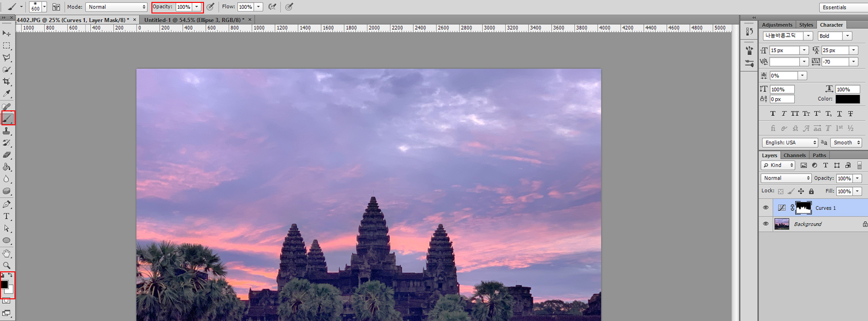Click the Background layer thumbnail
This screenshot has width=868, height=321.
(x=782, y=224)
